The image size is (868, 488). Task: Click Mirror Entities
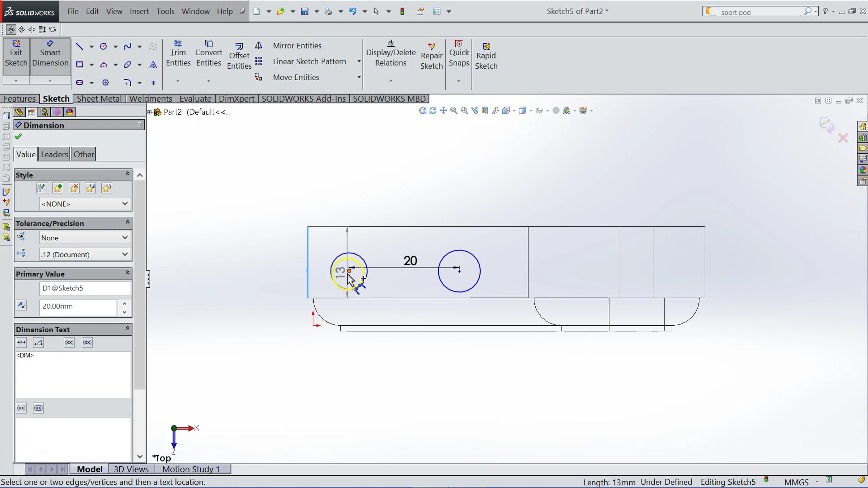click(x=297, y=46)
